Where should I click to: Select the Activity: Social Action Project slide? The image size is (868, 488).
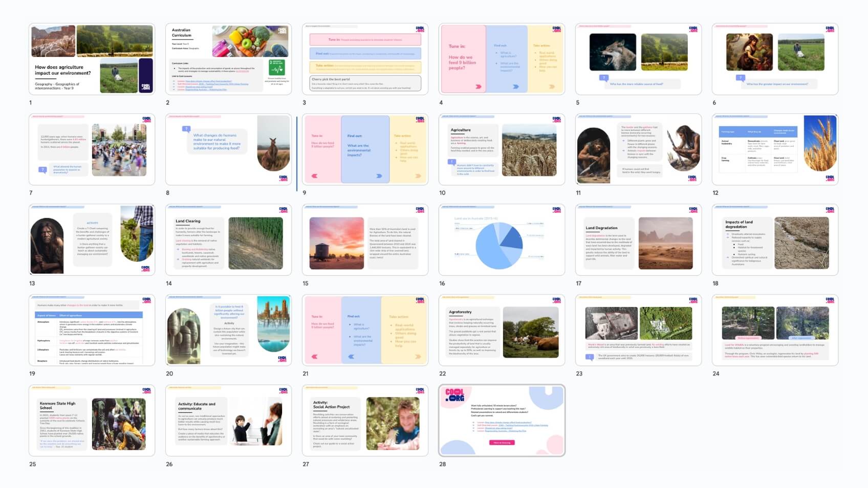365,420
